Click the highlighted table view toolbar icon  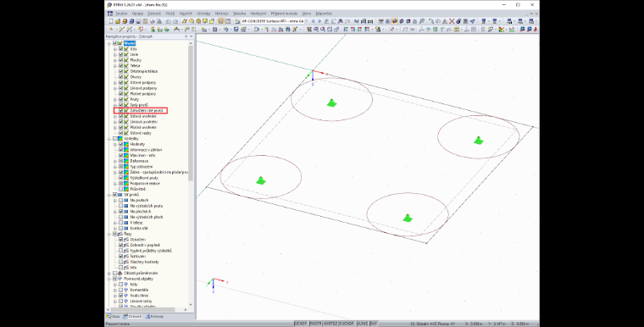(x=221, y=21)
